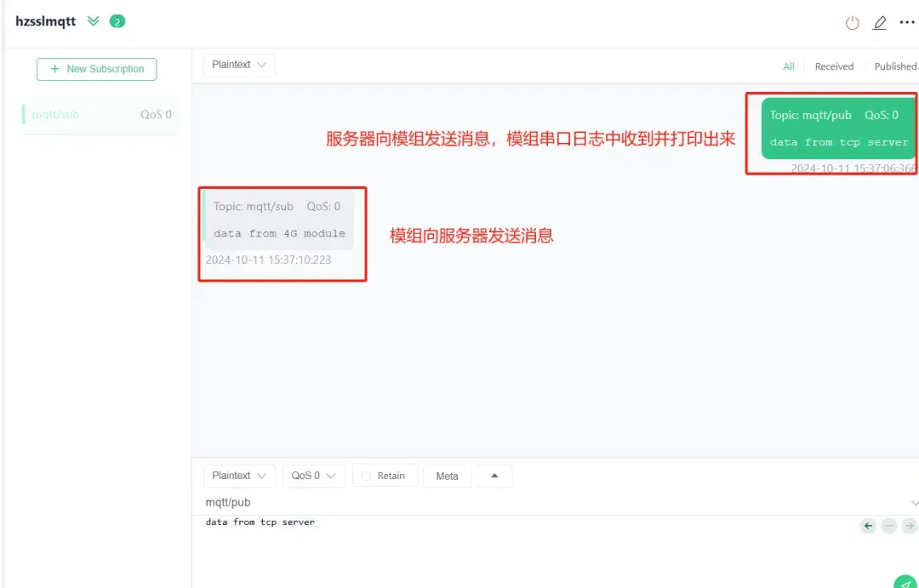Open the QoS 0 publish dropdown
Image resolution: width=919 pixels, height=588 pixels.
tap(313, 476)
